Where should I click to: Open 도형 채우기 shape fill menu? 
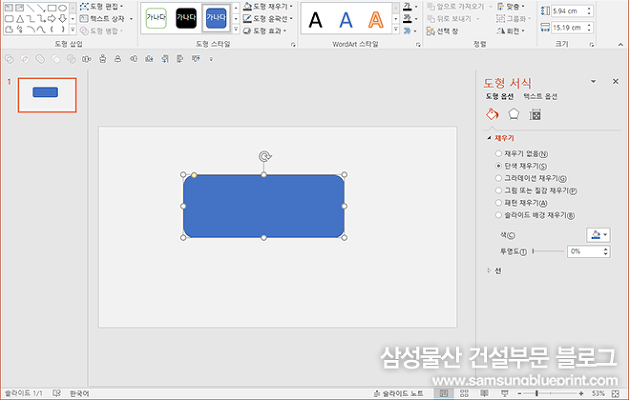[x=268, y=6]
